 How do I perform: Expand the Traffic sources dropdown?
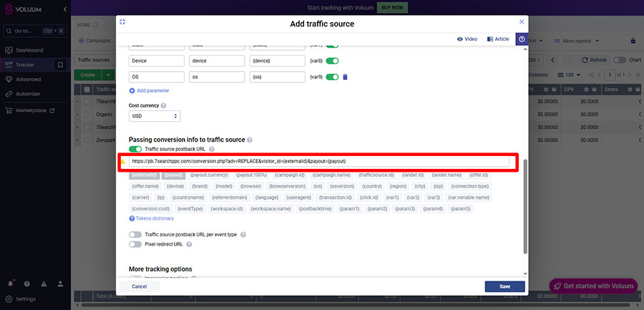coord(104,60)
